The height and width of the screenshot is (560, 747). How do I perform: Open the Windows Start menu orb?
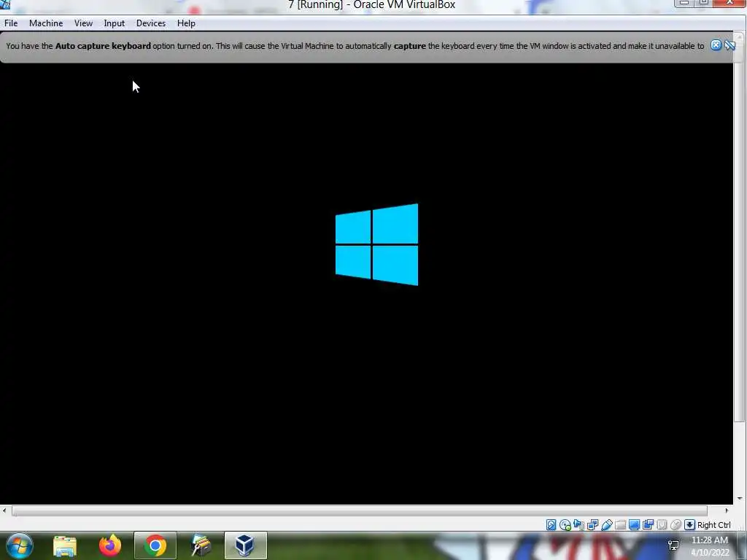coord(20,545)
